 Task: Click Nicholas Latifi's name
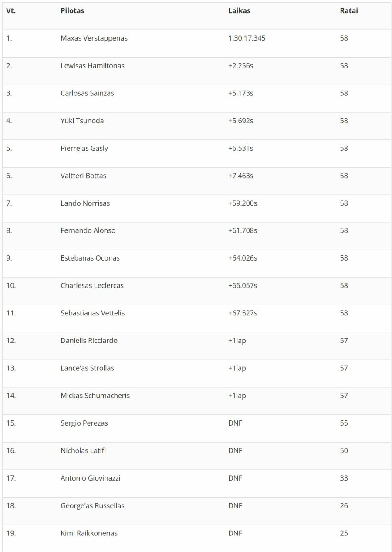(x=83, y=450)
